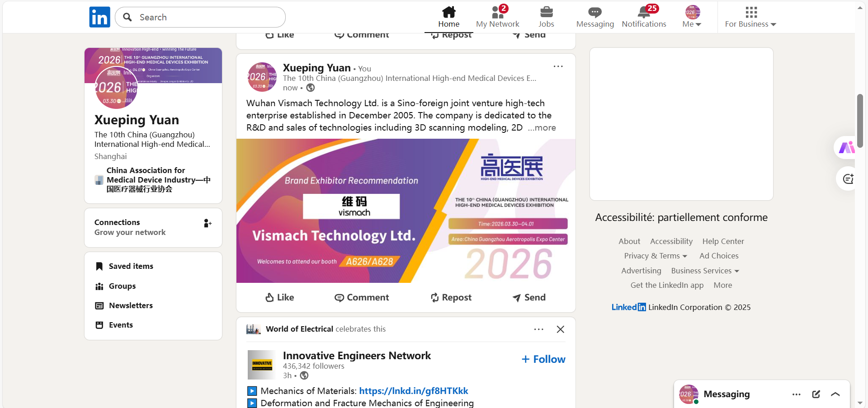868x408 pixels.
Task: Open the LinkedIn home logo
Action: tap(99, 17)
